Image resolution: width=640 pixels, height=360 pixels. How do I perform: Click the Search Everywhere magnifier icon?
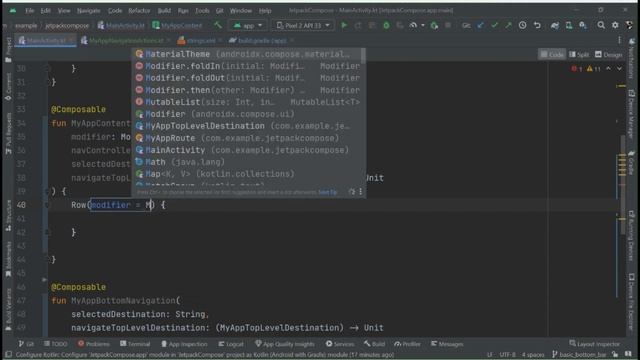pos(601,25)
